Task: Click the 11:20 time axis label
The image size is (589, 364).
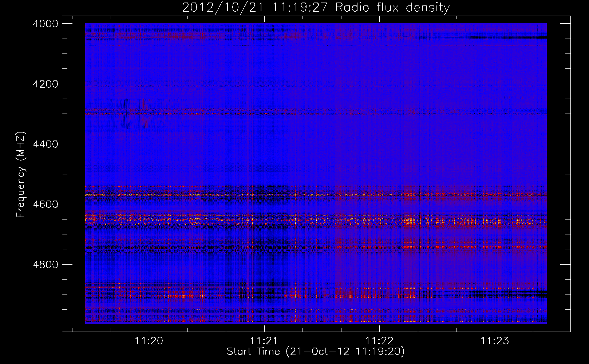Action: pyautogui.click(x=149, y=341)
